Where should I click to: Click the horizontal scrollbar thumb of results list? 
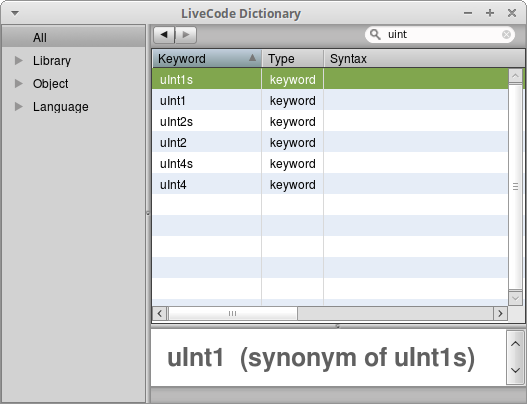tap(233, 314)
